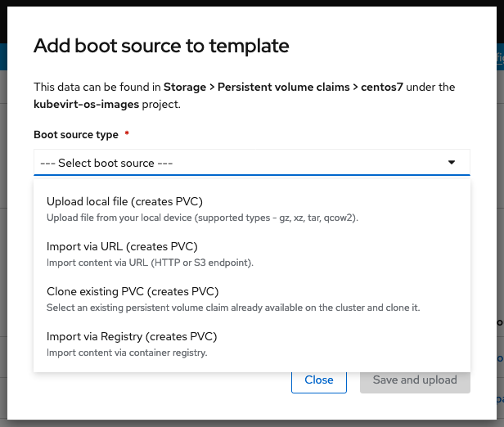
Task: Click the container registry description text
Action: pos(127,353)
